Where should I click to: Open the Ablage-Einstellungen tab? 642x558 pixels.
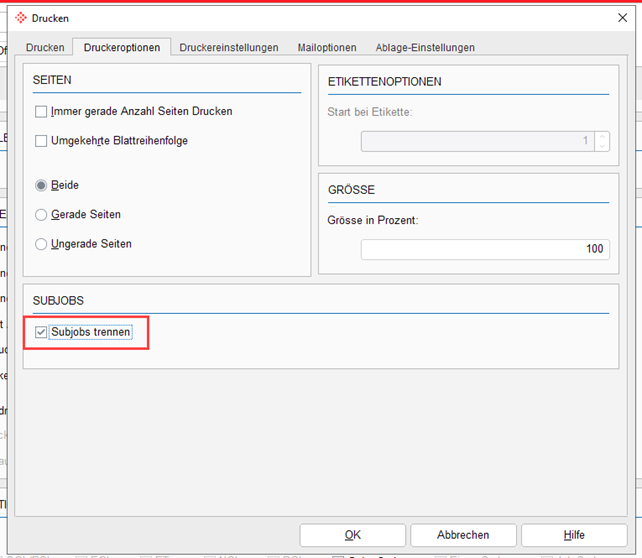tap(425, 47)
